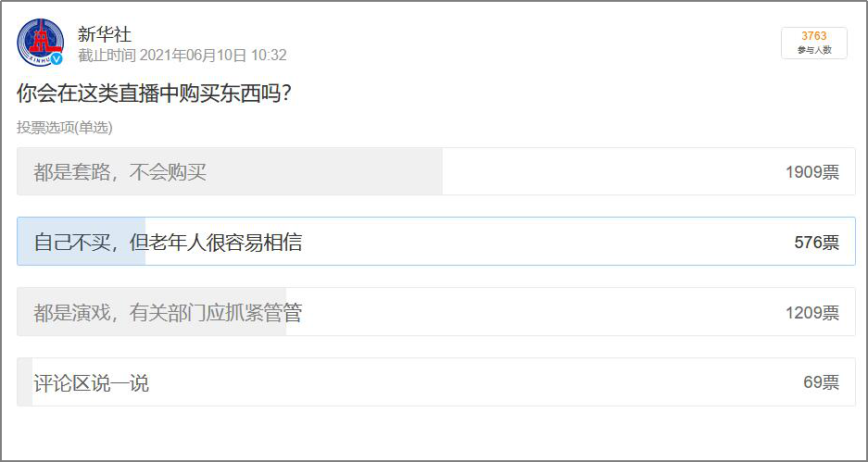Click the blue progress fill of second option

coord(82,242)
